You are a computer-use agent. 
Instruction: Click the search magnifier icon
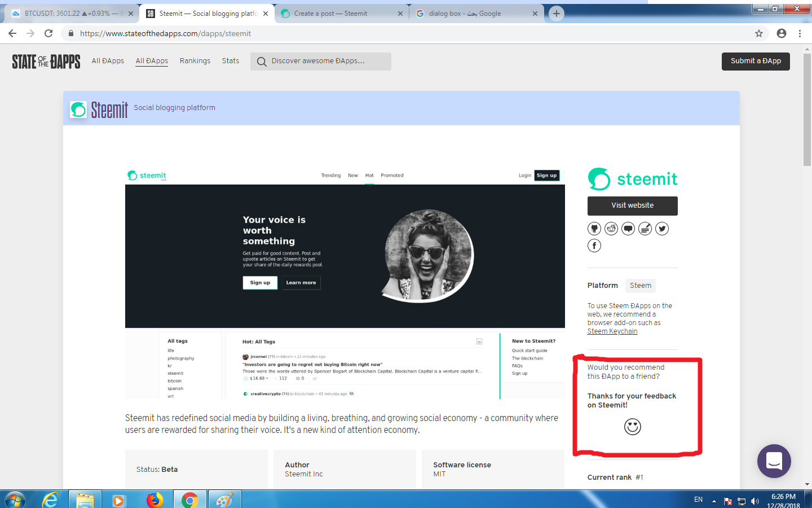(x=262, y=62)
